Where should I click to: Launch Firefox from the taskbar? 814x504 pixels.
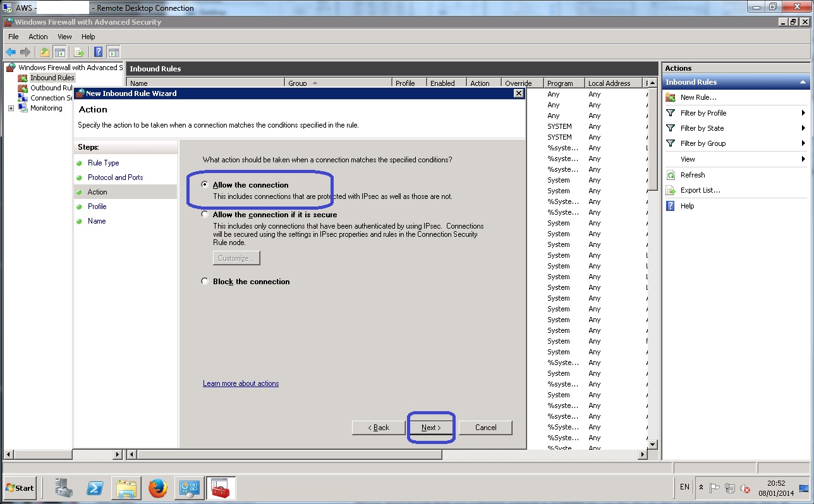(158, 488)
